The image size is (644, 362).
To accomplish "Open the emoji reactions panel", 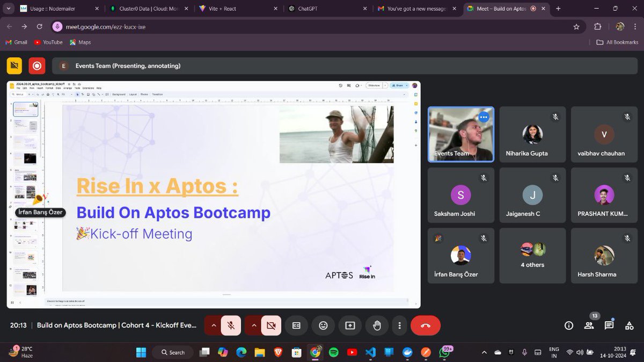I will click(x=323, y=325).
